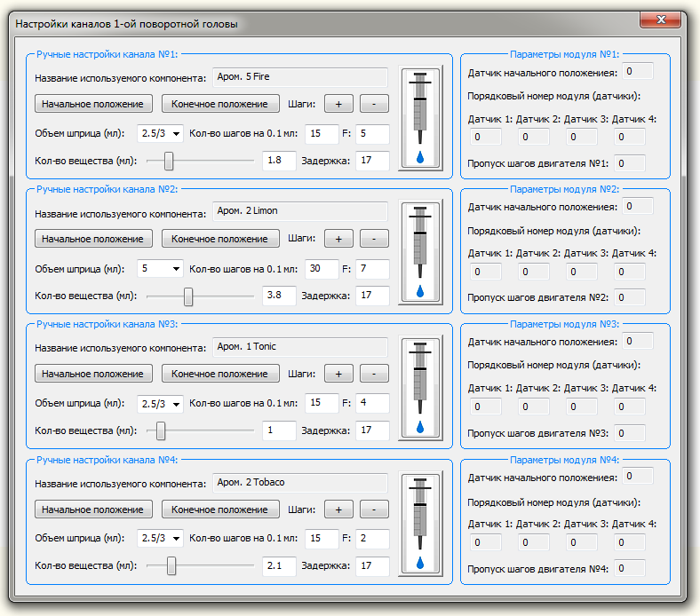The width and height of the screenshot is (700, 616).
Task: Click engine step skip field for motor №1
Action: [630, 163]
